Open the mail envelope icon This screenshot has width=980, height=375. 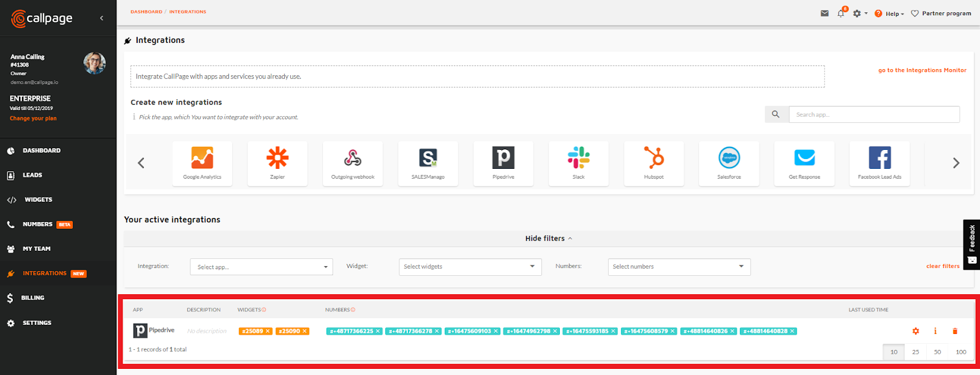[x=824, y=13]
